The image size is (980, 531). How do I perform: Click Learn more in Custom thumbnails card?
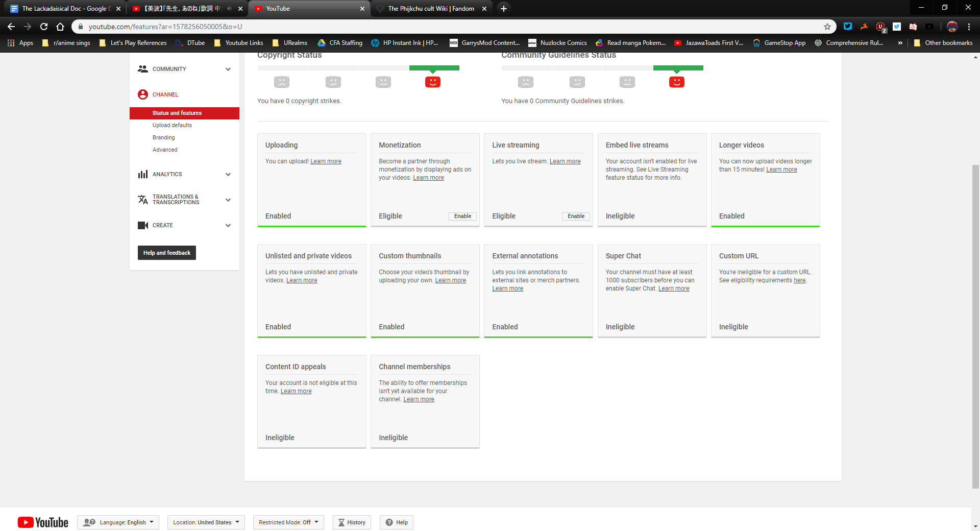tap(450, 280)
